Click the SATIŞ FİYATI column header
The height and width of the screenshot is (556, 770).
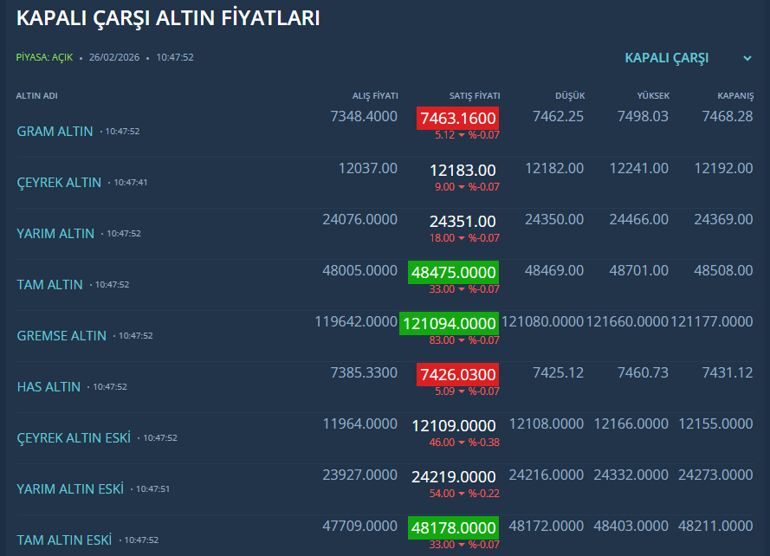(x=474, y=96)
